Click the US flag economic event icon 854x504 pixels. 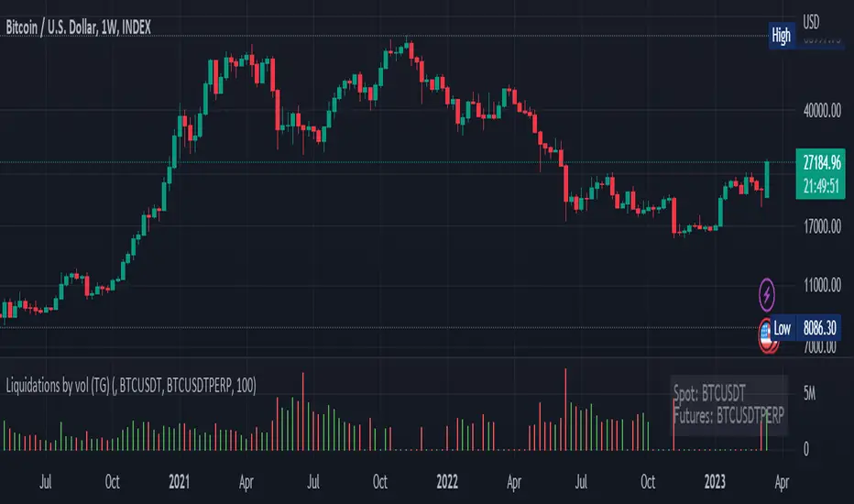[769, 334]
